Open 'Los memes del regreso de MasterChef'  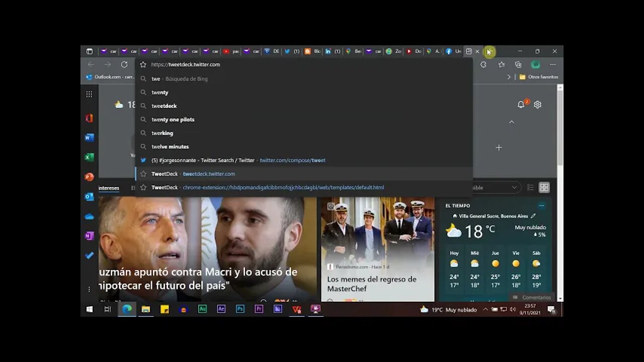point(372,284)
